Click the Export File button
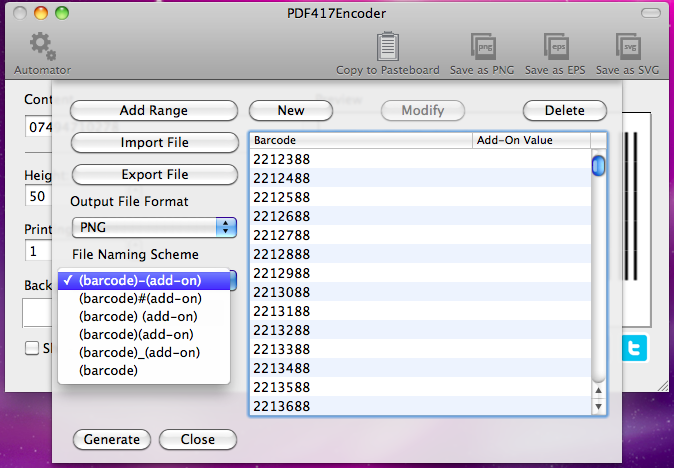Screen dimensions: 674x468 [x=155, y=174]
